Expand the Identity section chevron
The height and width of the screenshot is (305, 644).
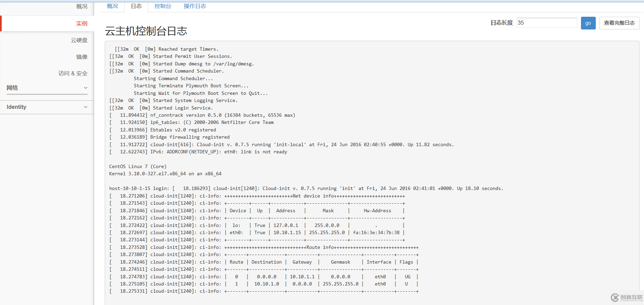pos(86,107)
